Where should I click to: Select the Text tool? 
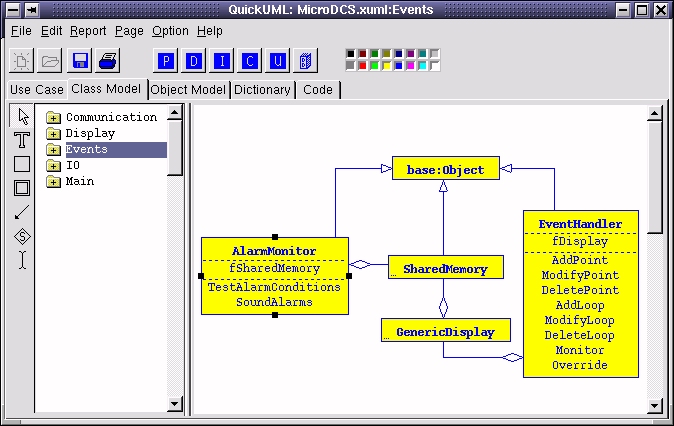click(22, 140)
